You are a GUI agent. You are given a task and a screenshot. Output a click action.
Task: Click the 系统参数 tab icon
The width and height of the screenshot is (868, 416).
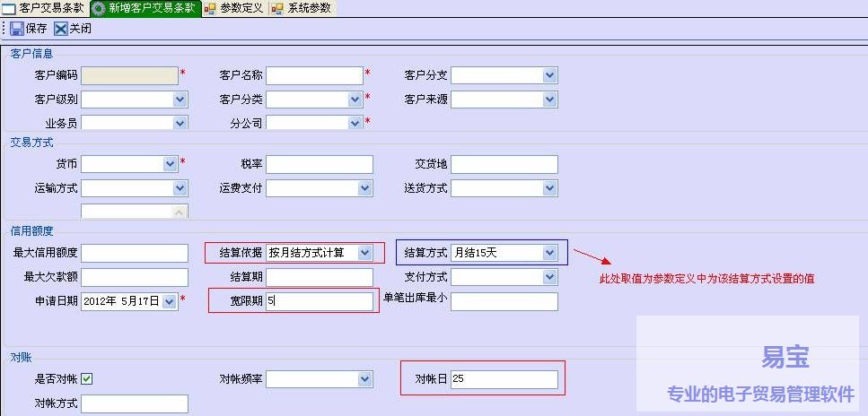[277, 8]
